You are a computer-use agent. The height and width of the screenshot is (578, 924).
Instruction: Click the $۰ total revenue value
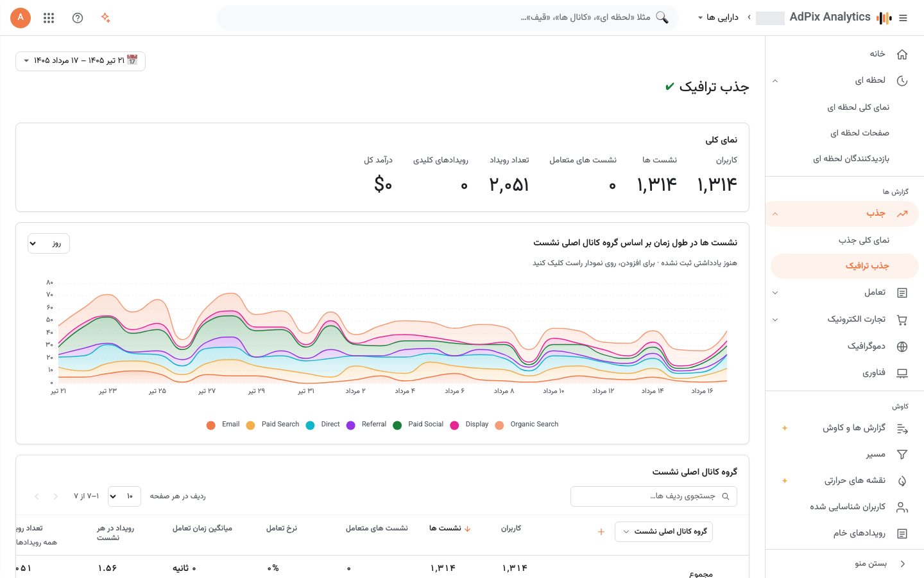point(383,185)
